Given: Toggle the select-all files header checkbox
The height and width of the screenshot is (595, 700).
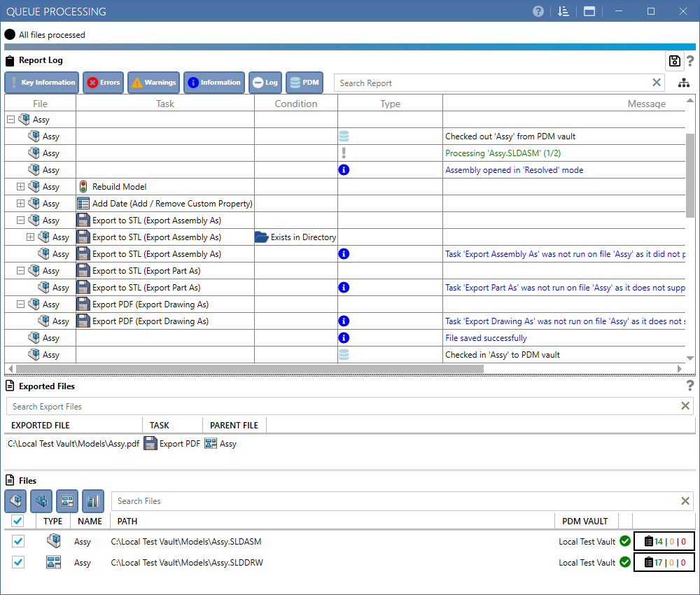Looking at the screenshot, I should (18, 521).
